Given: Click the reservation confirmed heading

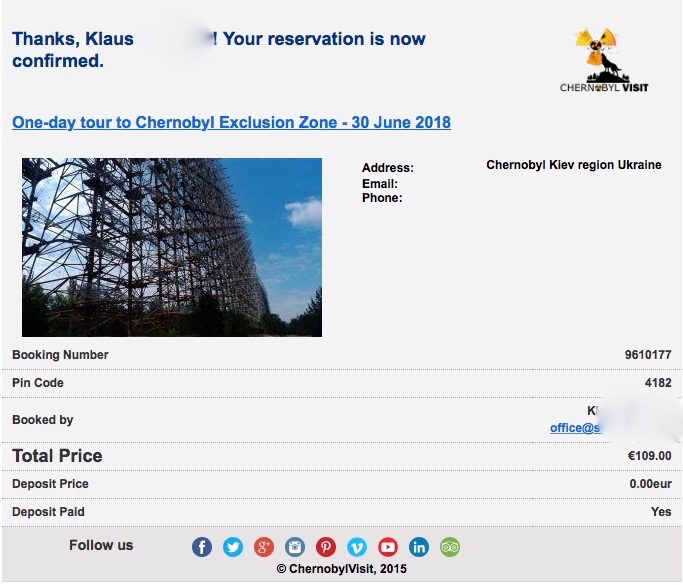Looking at the screenshot, I should 218,50.
